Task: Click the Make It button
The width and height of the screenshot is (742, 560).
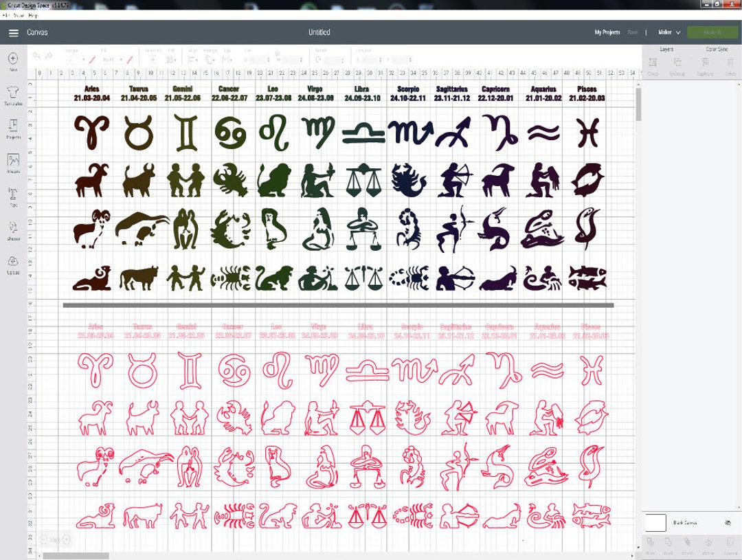Action: [x=712, y=32]
